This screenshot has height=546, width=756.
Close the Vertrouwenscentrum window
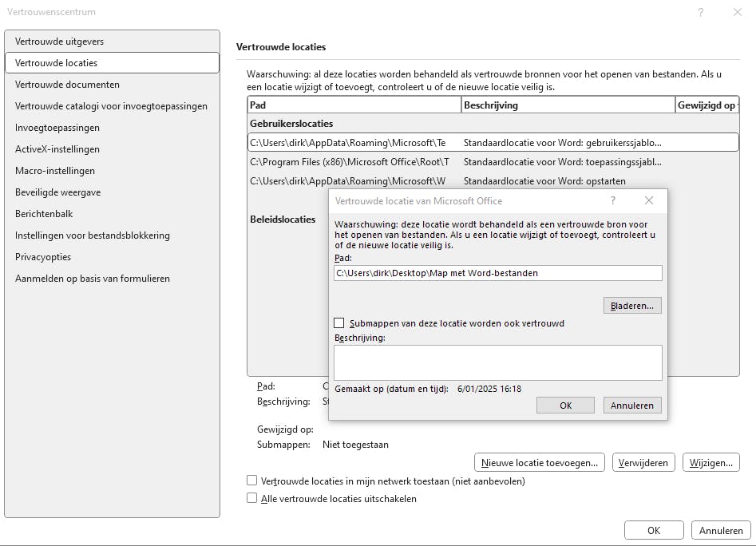pos(737,12)
